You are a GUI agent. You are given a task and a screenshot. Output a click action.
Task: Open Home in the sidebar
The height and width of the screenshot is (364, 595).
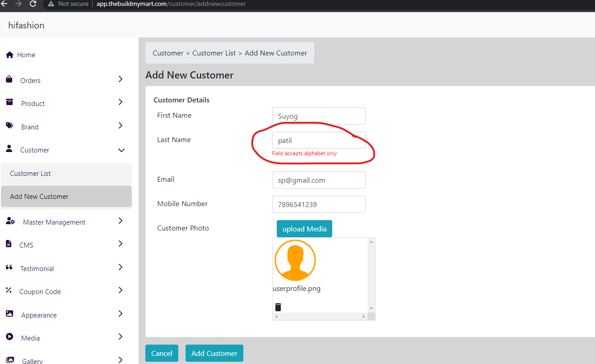(x=26, y=55)
